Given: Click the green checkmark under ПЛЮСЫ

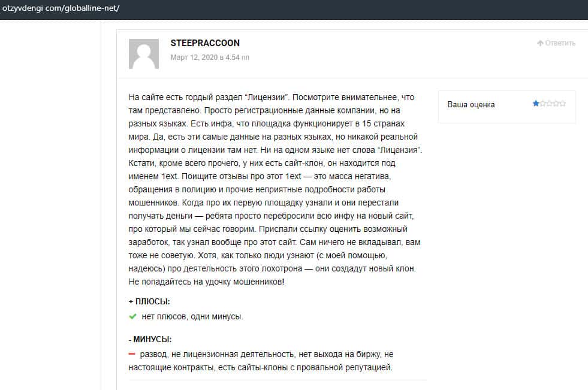Looking at the screenshot, I should pyautogui.click(x=133, y=316).
